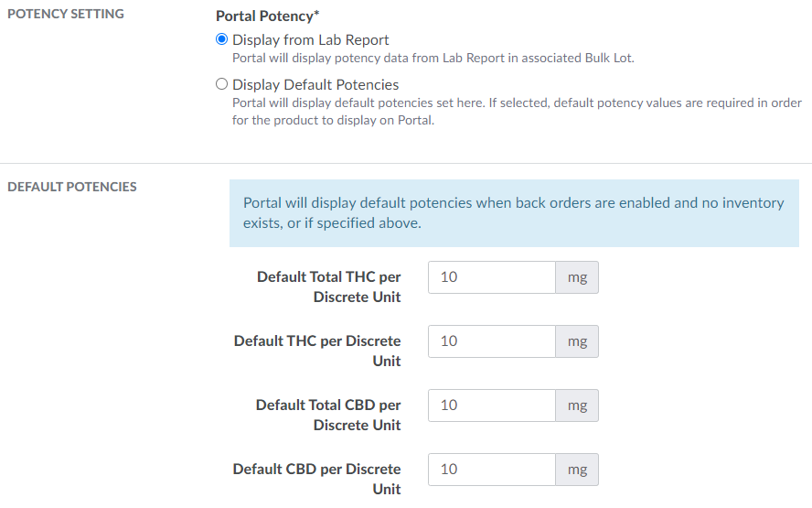812x508 pixels.
Task: Click into the Default CBD per Discrete Unit field
Action: [491, 470]
